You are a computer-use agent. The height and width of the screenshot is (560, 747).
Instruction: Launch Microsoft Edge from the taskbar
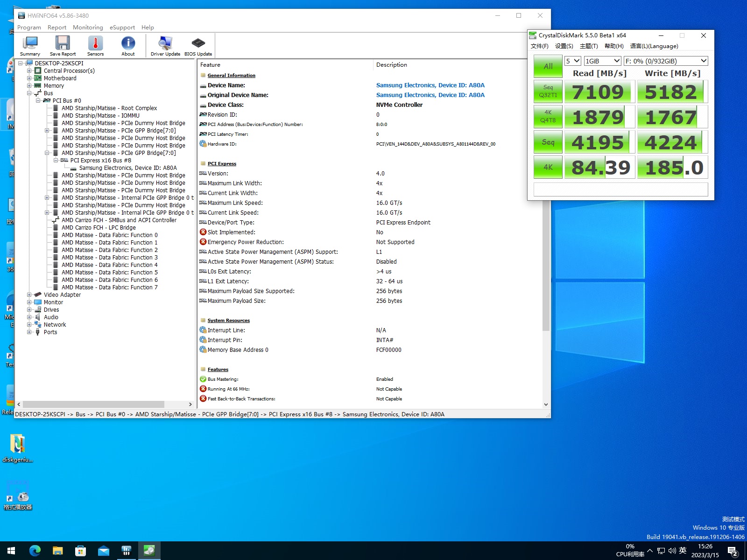(35, 551)
